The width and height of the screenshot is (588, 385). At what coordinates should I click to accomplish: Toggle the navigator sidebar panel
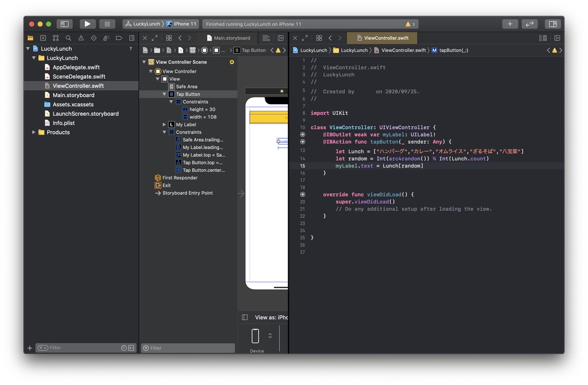click(x=64, y=24)
